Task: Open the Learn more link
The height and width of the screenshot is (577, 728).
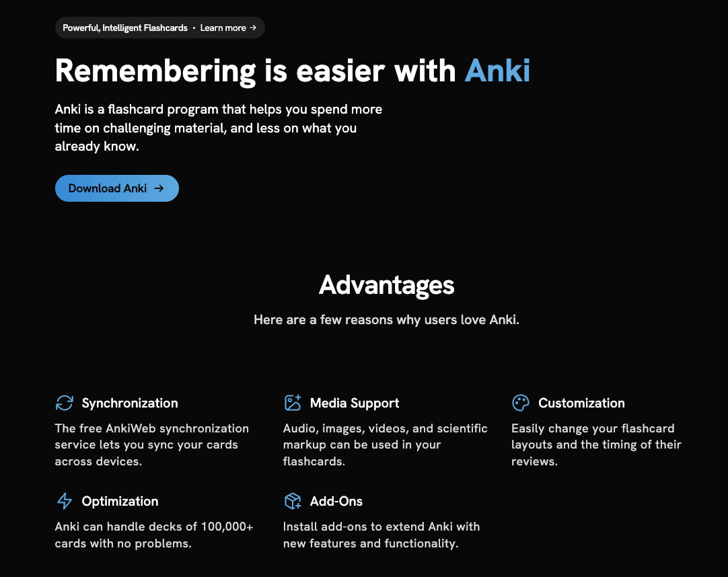Action: (x=223, y=28)
